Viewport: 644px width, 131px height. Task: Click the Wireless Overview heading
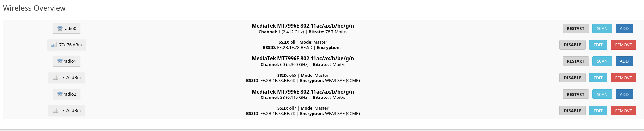pyautogui.click(x=34, y=8)
